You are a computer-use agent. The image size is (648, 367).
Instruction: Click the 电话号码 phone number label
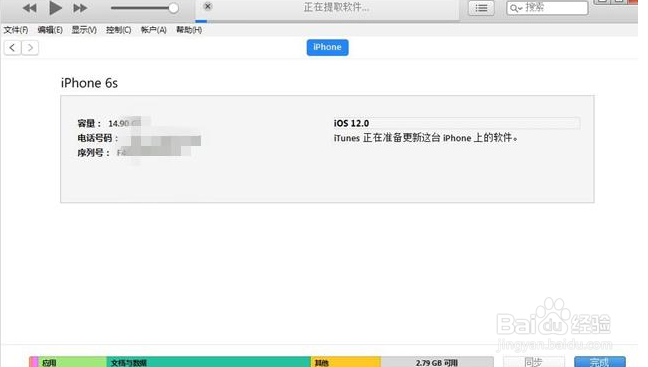(98, 138)
